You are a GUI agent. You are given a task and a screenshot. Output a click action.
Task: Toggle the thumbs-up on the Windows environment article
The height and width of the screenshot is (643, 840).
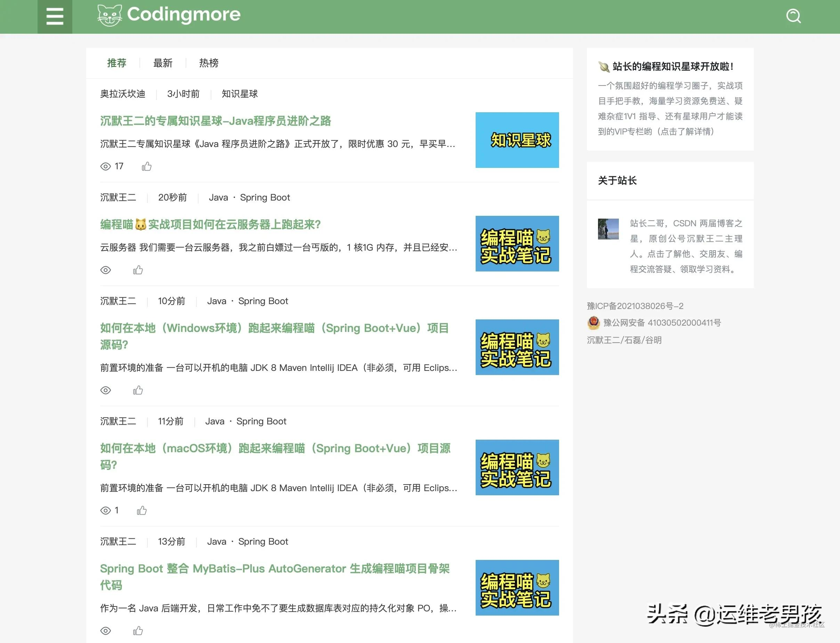(x=138, y=390)
